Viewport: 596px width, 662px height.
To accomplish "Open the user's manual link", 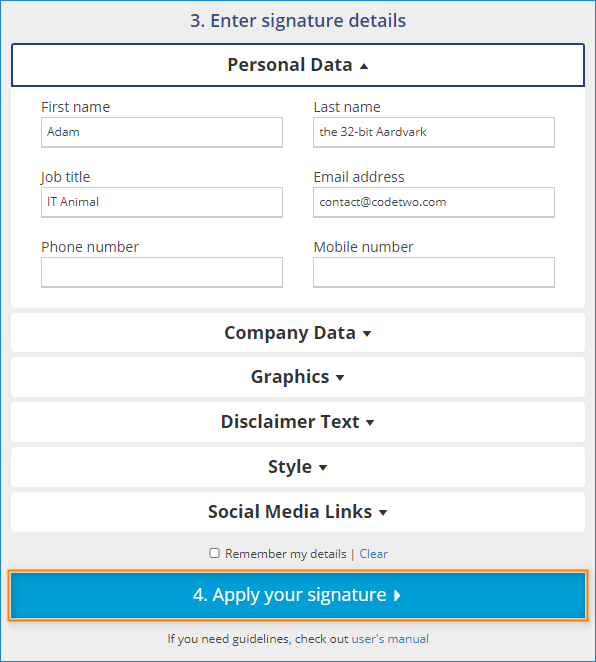I will click(x=390, y=639).
